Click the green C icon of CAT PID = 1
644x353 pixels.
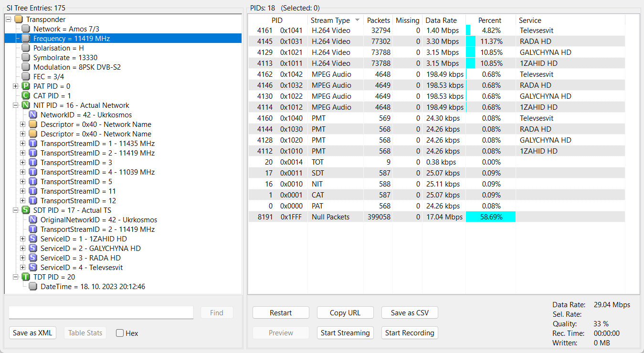(x=26, y=96)
